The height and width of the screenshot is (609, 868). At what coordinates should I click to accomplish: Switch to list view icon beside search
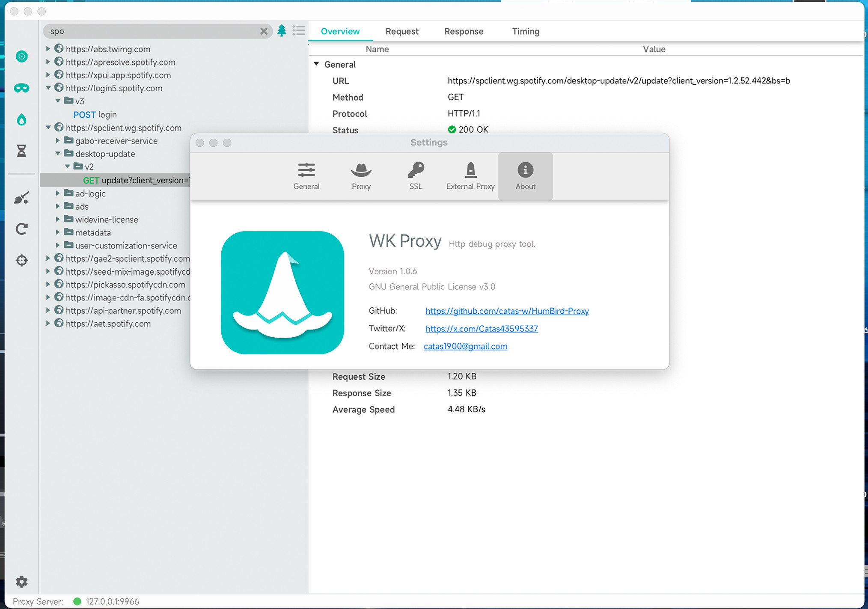(299, 31)
